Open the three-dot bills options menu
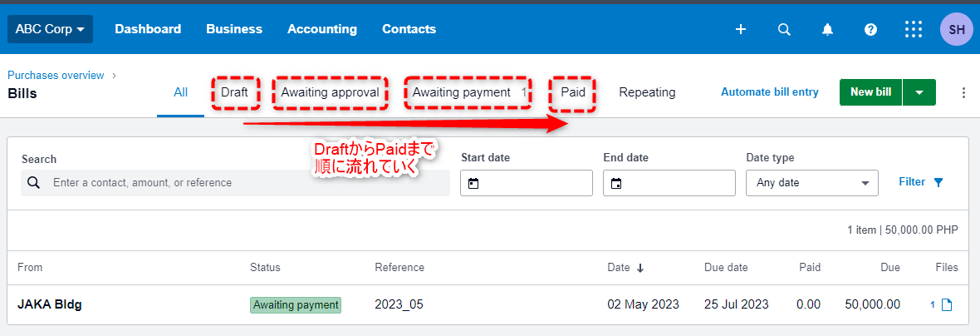 [x=963, y=92]
